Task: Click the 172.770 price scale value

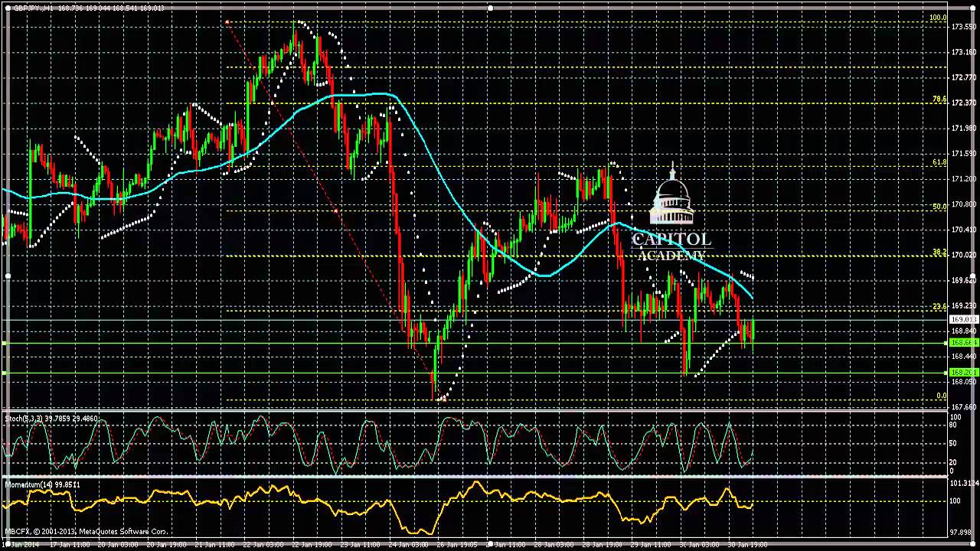Action: click(x=963, y=77)
